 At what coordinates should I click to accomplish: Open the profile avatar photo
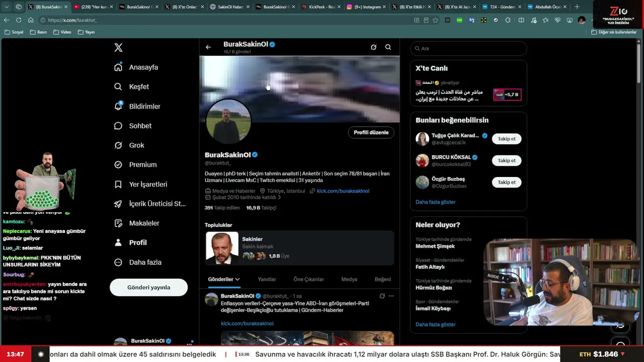click(x=228, y=122)
